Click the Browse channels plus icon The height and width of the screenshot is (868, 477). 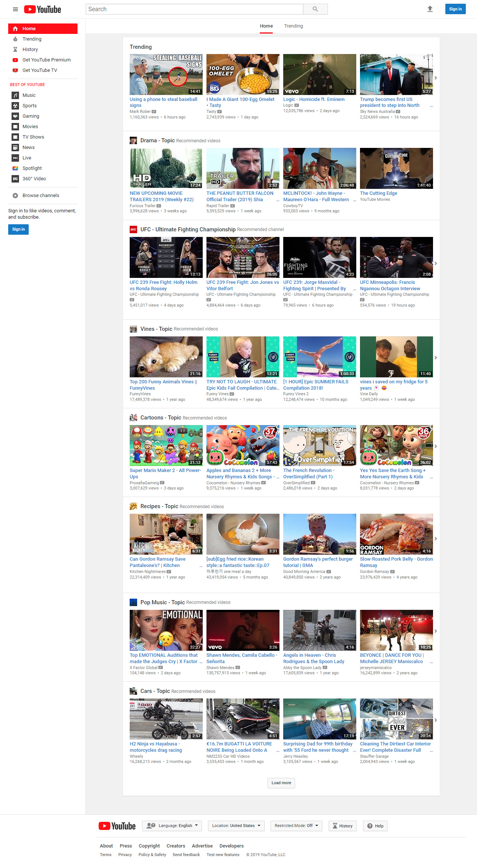pos(15,196)
